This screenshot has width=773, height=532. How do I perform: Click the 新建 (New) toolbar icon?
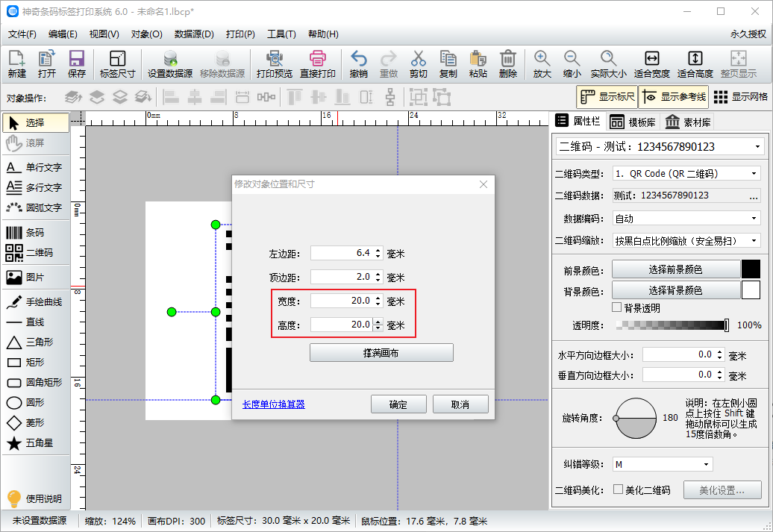[x=16, y=64]
